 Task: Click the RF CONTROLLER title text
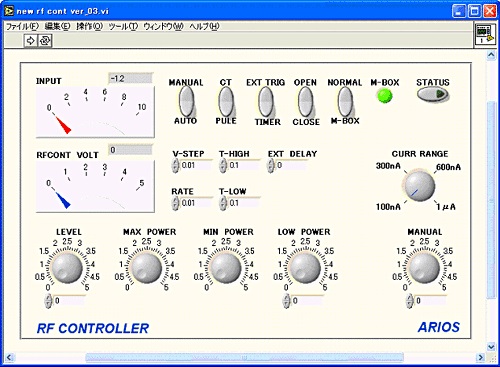(x=93, y=328)
